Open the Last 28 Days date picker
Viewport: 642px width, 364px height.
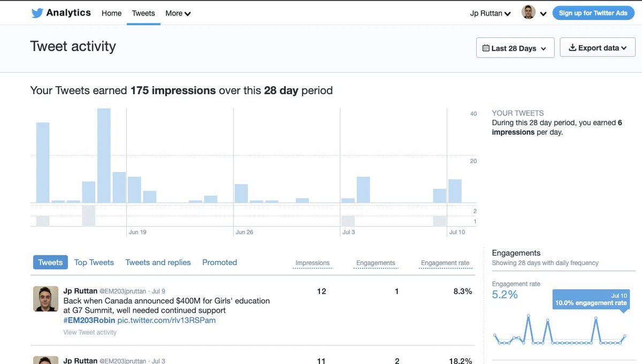[x=515, y=48]
